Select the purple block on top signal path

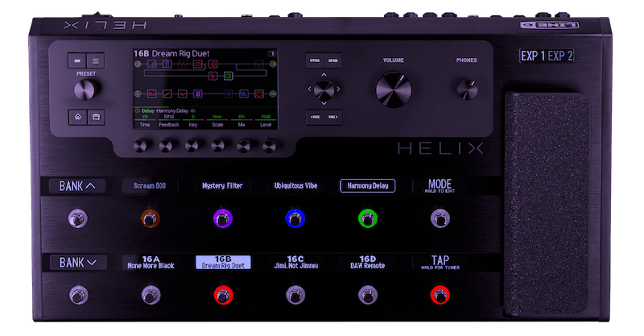click(x=167, y=64)
